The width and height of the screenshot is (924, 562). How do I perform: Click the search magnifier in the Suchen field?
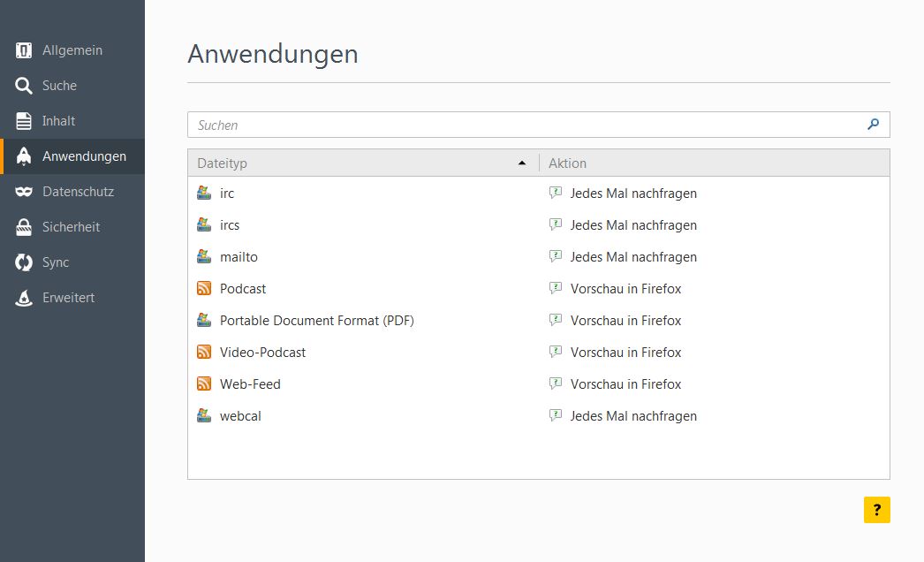[873, 125]
